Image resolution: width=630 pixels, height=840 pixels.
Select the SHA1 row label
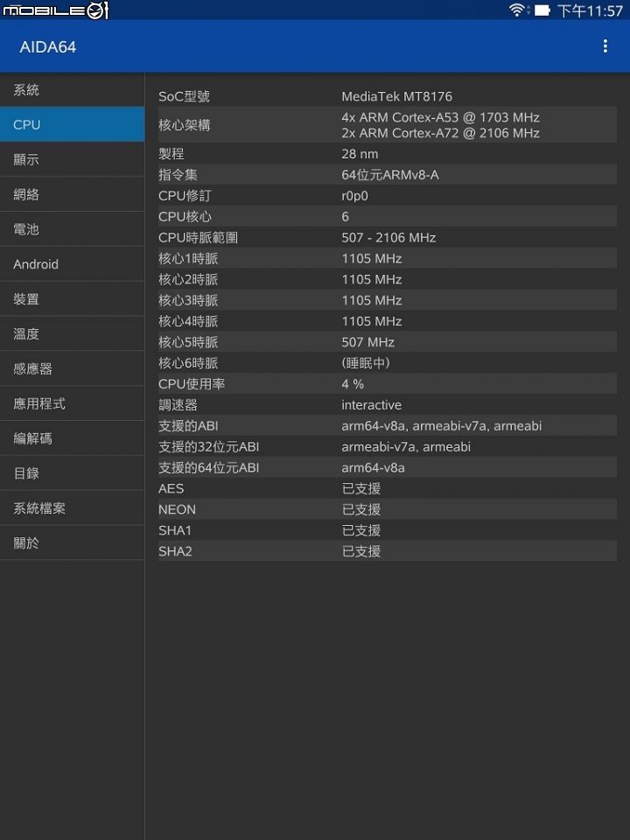pyautogui.click(x=175, y=530)
